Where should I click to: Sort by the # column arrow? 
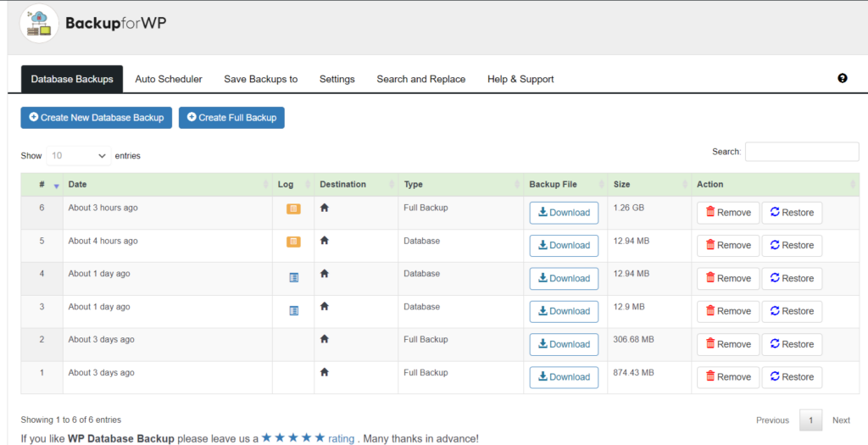click(56, 186)
